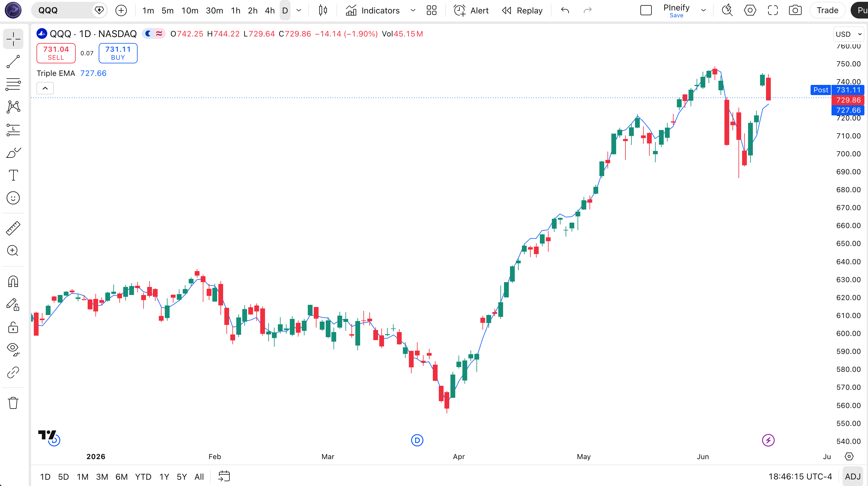Switch to the 1h interval

235,10
